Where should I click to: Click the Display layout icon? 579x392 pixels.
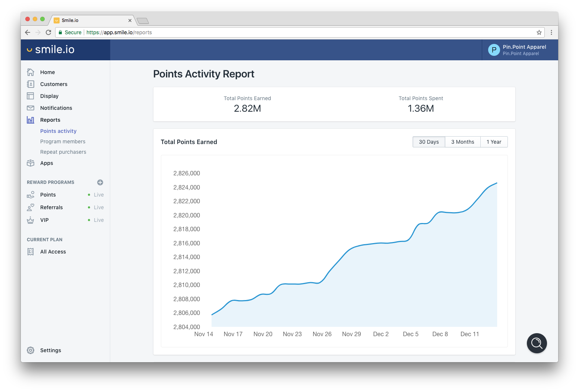click(31, 96)
